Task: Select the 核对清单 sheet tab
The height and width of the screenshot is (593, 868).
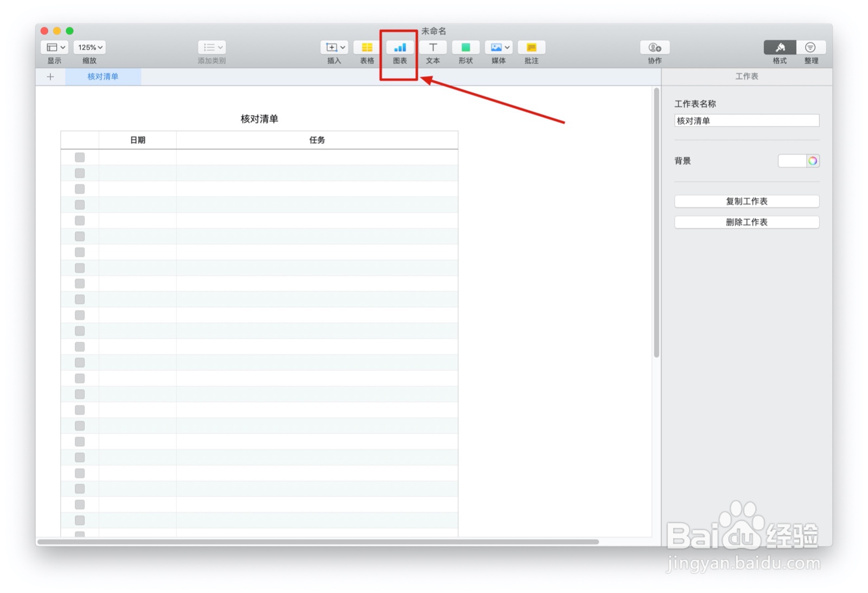Action: pos(103,76)
